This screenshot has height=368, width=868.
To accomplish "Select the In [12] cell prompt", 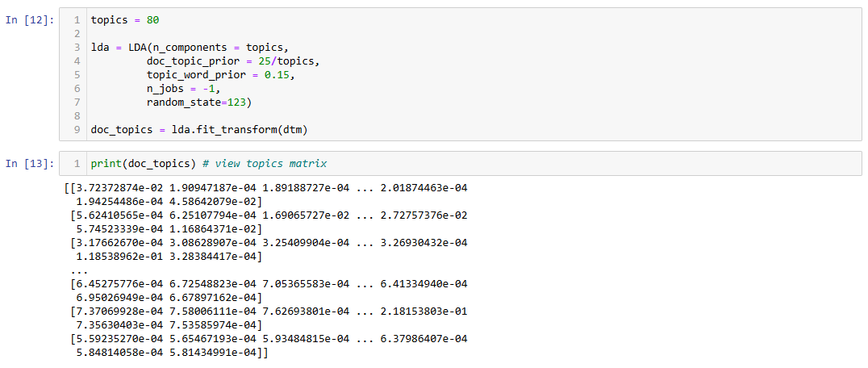I will pyautogui.click(x=30, y=20).
